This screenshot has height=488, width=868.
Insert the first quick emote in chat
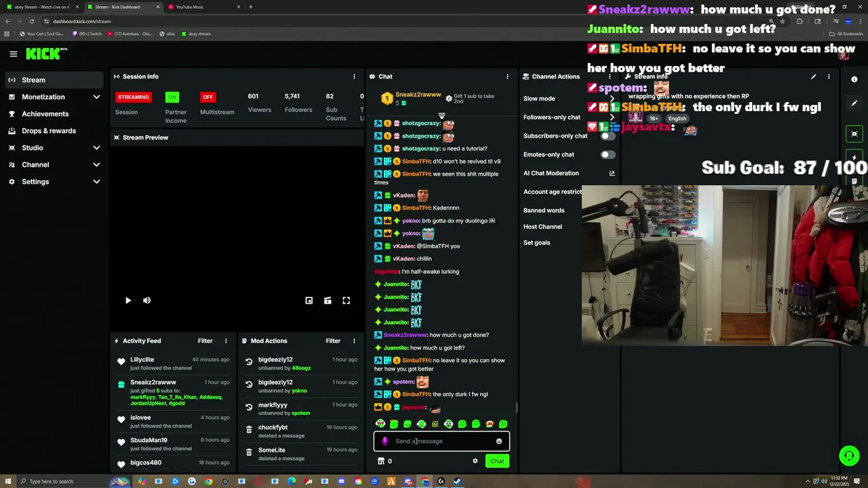tap(380, 424)
